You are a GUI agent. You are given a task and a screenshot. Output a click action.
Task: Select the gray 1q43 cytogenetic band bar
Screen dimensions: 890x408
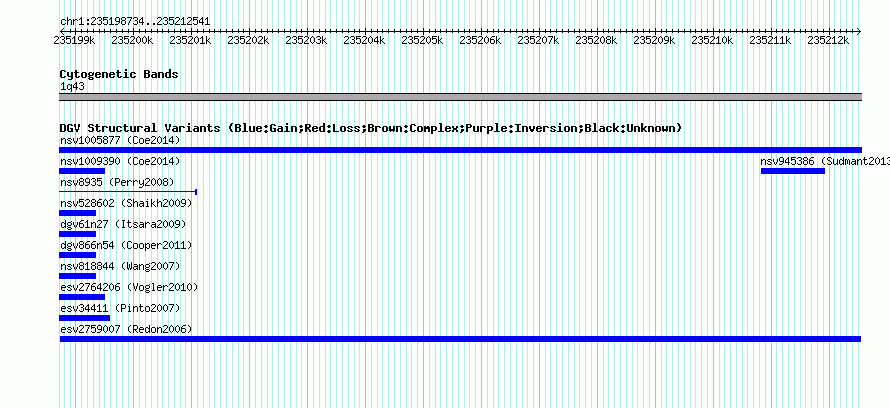pyautogui.click(x=460, y=97)
